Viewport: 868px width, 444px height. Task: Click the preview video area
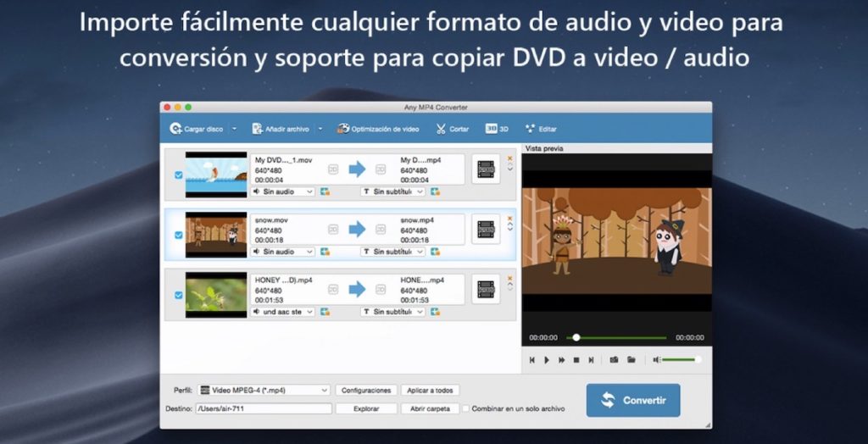(617, 241)
